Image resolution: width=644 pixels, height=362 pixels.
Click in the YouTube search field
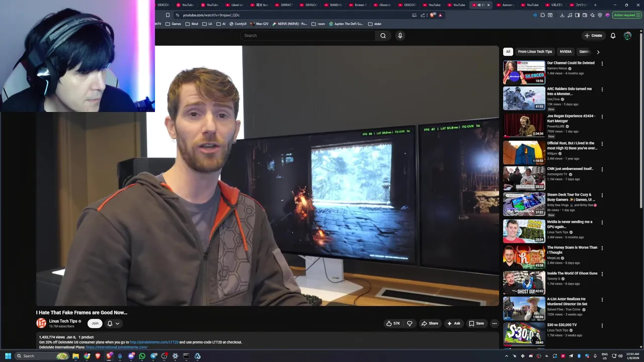(308, 36)
